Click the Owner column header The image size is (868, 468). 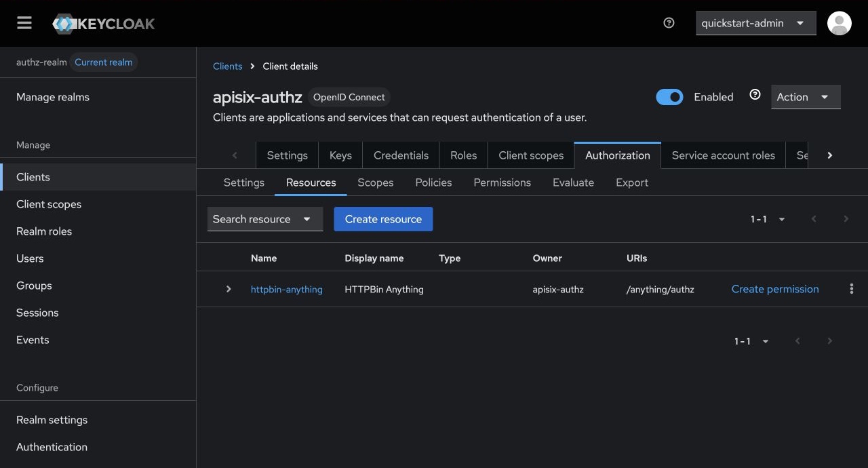(547, 258)
